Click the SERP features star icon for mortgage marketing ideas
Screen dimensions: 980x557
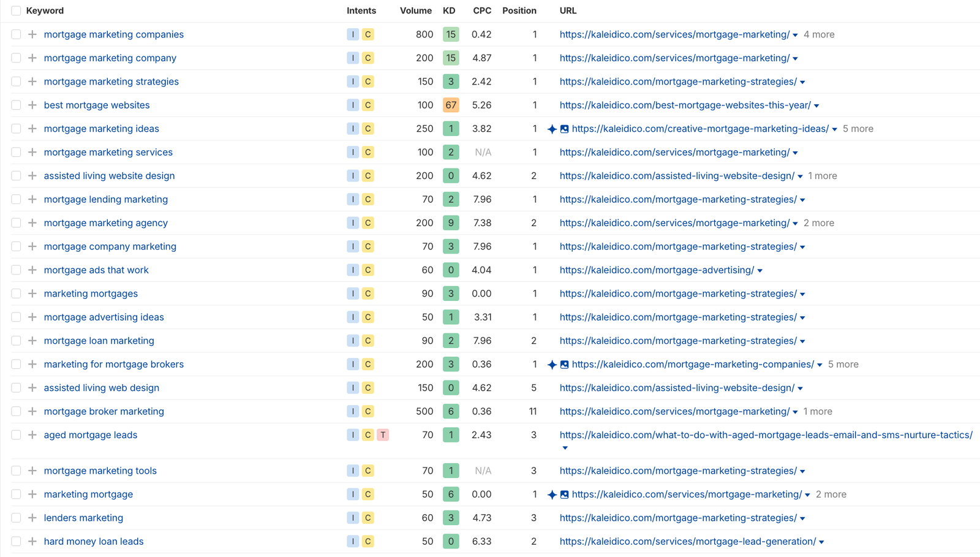[x=552, y=129]
